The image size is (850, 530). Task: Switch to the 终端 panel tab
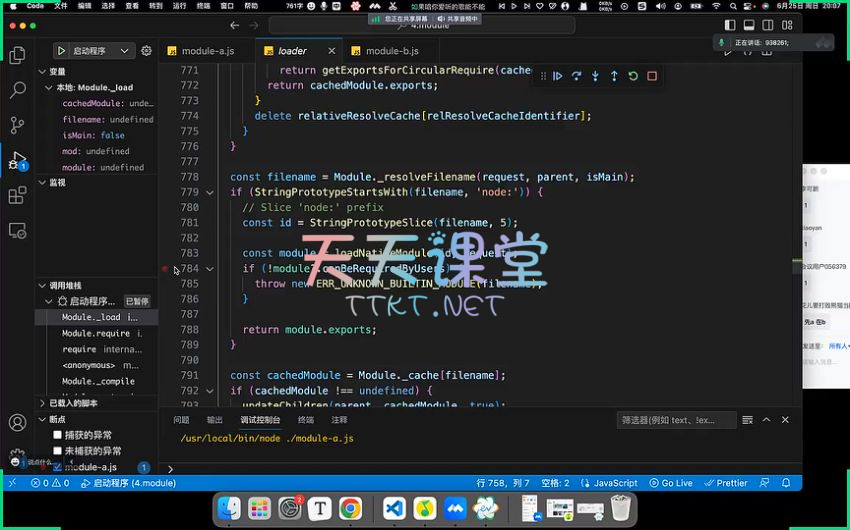click(305, 420)
